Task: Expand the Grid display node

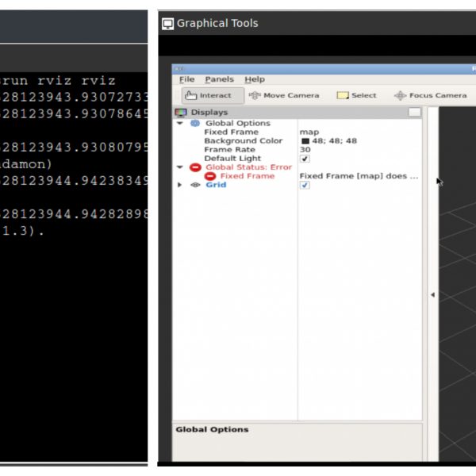Action: tap(179, 185)
